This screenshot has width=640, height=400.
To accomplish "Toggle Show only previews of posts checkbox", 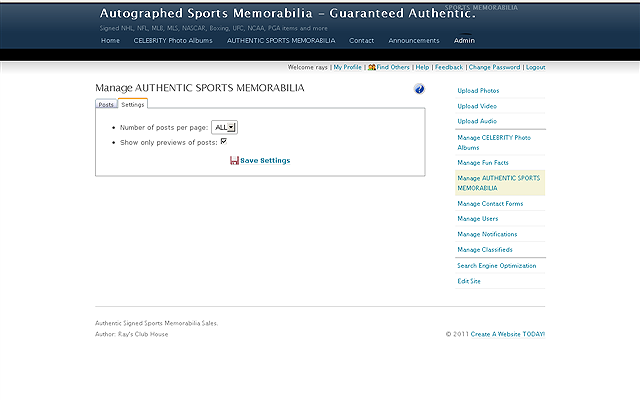I will pos(224,142).
